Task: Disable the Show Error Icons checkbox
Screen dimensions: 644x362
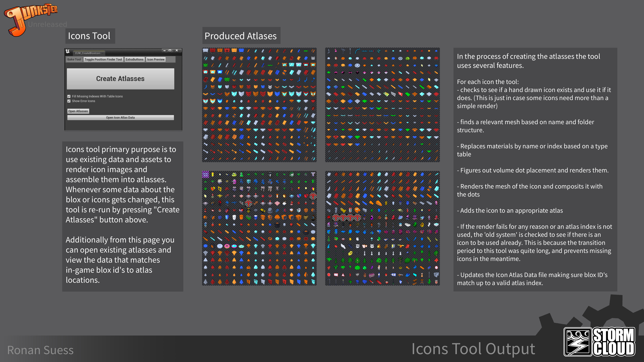Action: point(69,101)
